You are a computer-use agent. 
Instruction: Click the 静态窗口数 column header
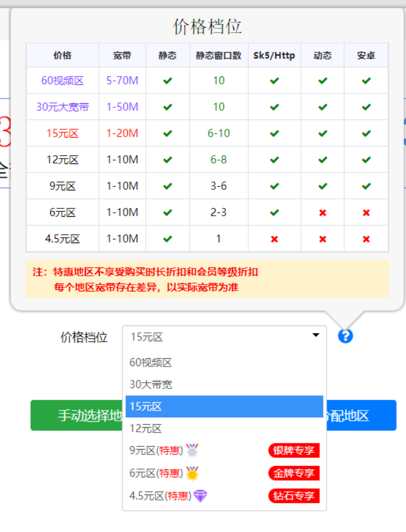tap(219, 55)
